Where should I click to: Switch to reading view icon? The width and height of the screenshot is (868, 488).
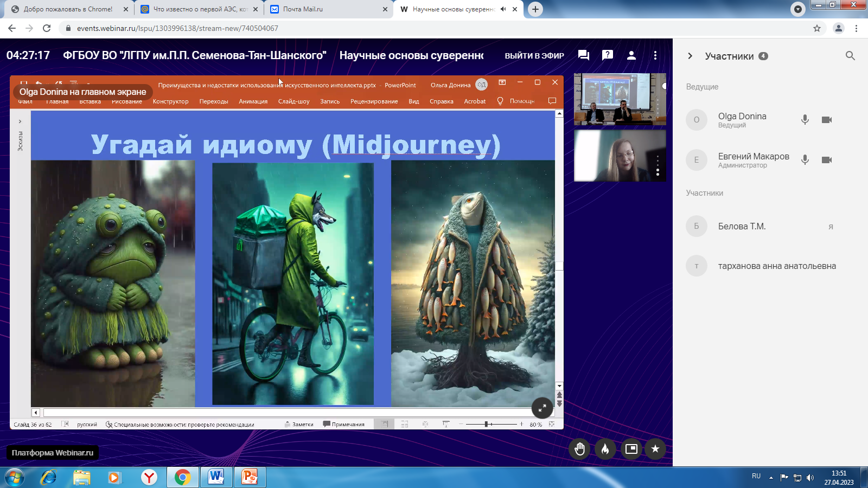pyautogui.click(x=425, y=424)
